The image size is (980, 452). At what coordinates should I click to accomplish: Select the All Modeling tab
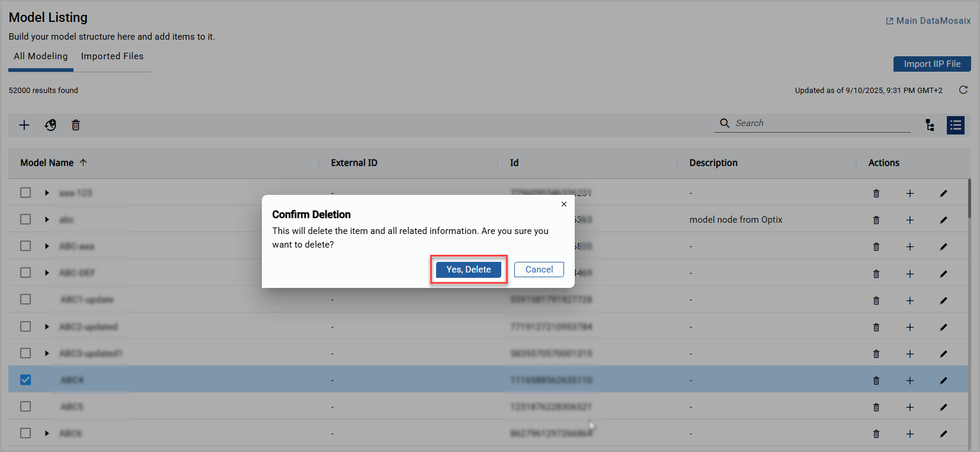coord(41,56)
